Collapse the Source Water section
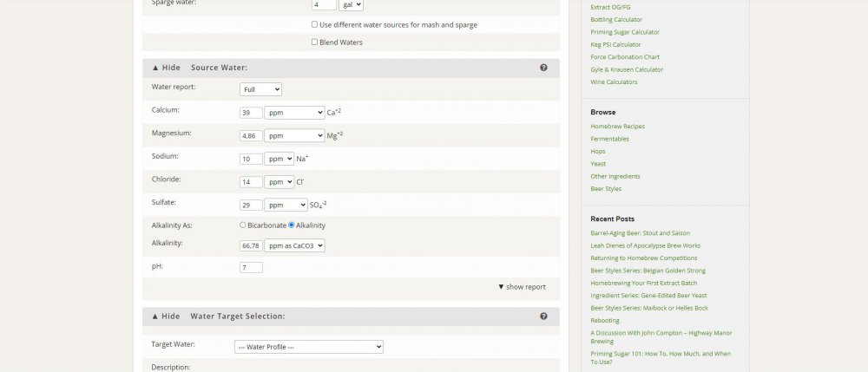Viewport: 868px width, 372px height. tap(167, 68)
